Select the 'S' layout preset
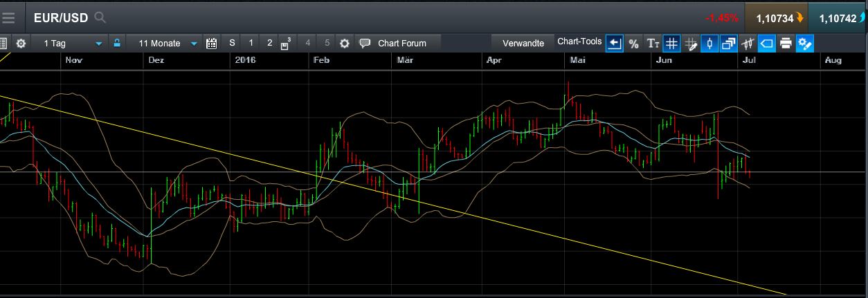This screenshot has width=868, height=298. pos(233,43)
